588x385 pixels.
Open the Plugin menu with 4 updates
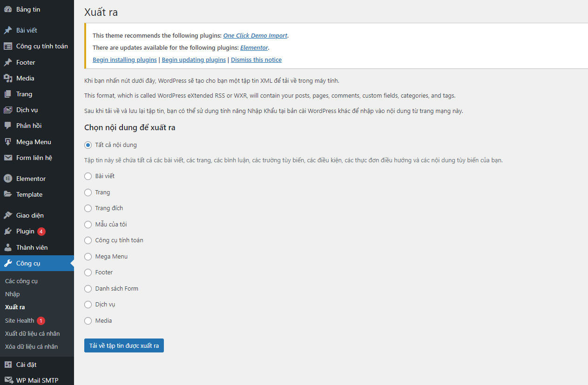click(x=26, y=231)
